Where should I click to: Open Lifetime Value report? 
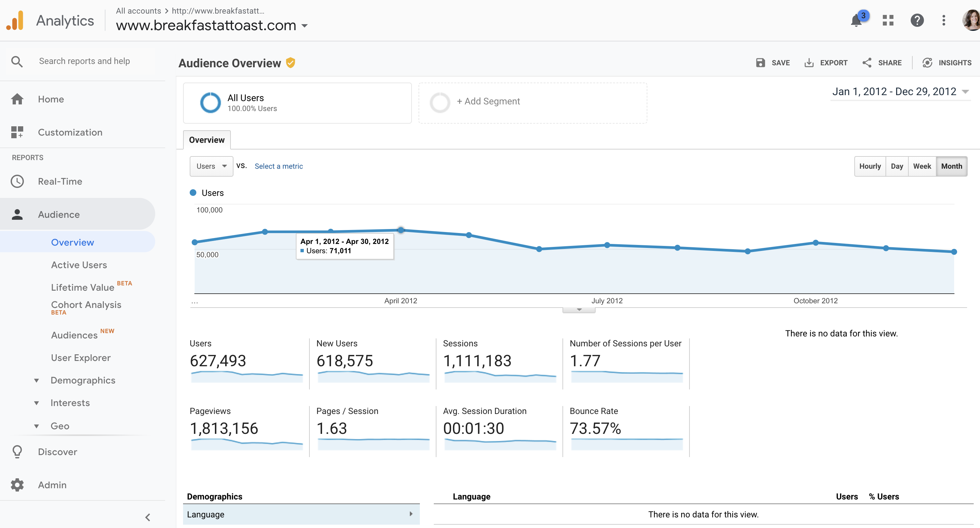click(x=83, y=287)
